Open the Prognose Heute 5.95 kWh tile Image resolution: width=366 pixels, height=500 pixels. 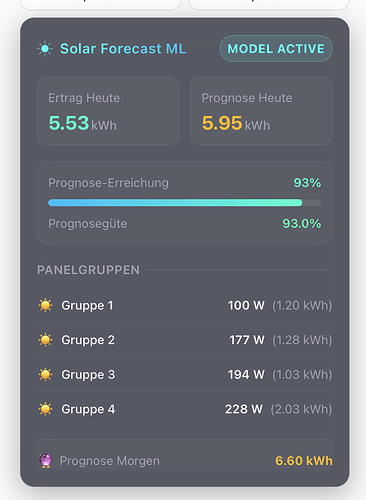261,111
